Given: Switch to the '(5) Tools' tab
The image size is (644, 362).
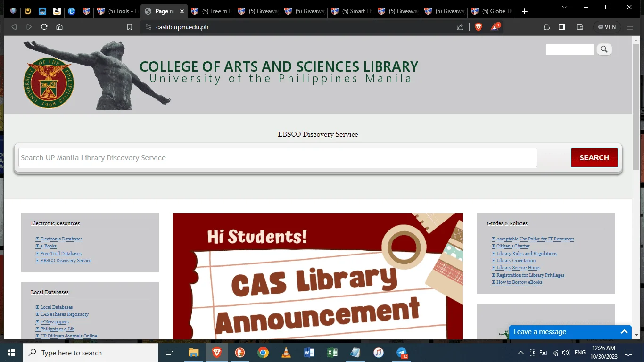Looking at the screenshot, I should tap(116, 11).
